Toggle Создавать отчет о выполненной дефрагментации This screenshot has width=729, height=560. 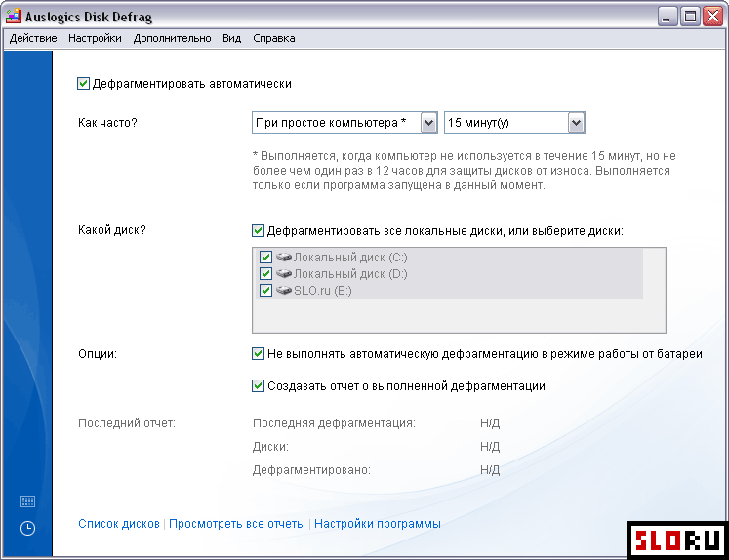(x=258, y=385)
